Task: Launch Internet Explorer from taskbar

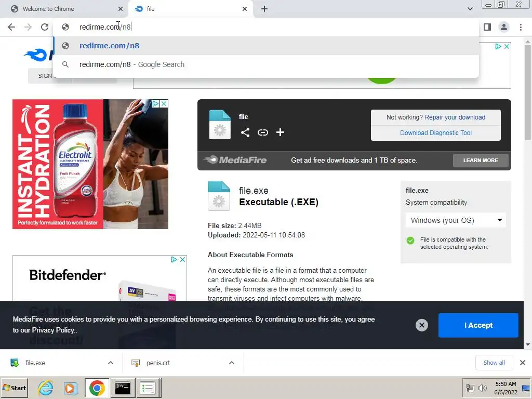Action: (46, 388)
